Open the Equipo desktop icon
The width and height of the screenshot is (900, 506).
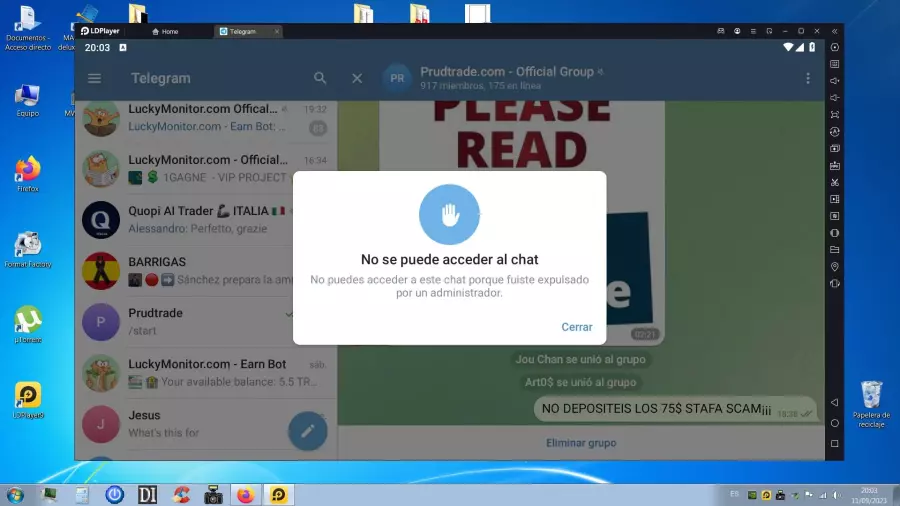tap(28, 100)
